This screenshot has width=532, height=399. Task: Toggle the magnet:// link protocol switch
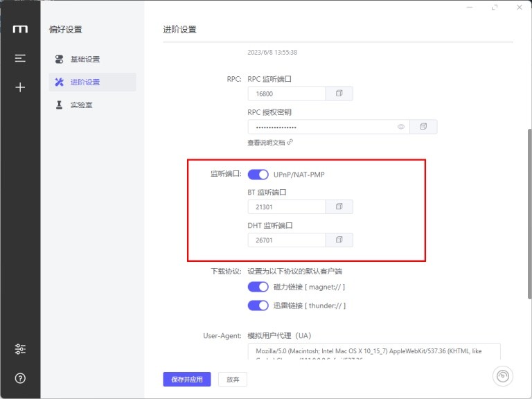258,287
